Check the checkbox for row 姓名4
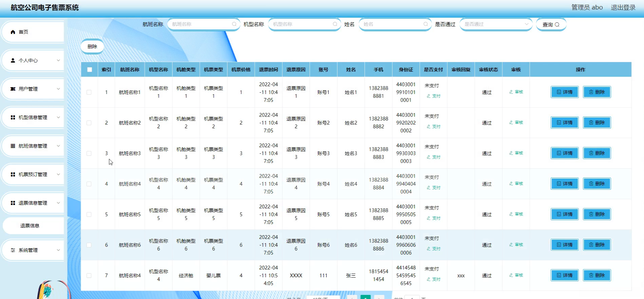Viewport: 644px width, 299px height. tap(89, 184)
